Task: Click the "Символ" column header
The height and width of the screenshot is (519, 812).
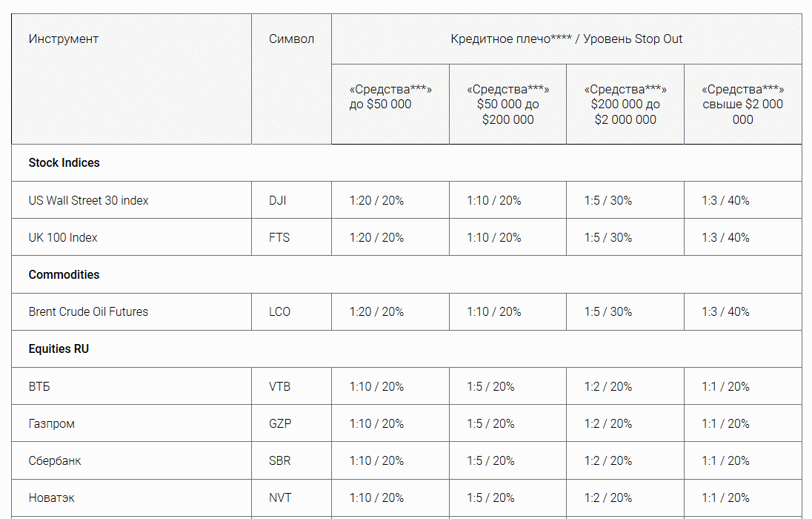Action: [x=291, y=39]
